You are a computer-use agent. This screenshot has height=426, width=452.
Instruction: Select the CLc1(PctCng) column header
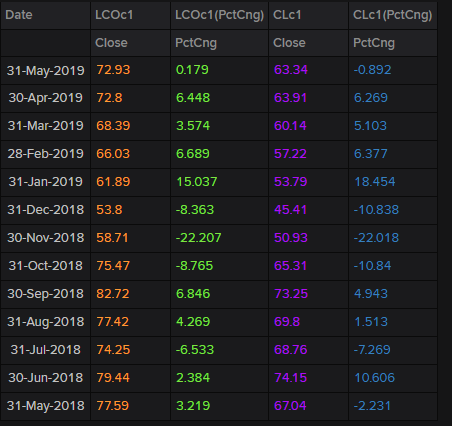point(393,15)
